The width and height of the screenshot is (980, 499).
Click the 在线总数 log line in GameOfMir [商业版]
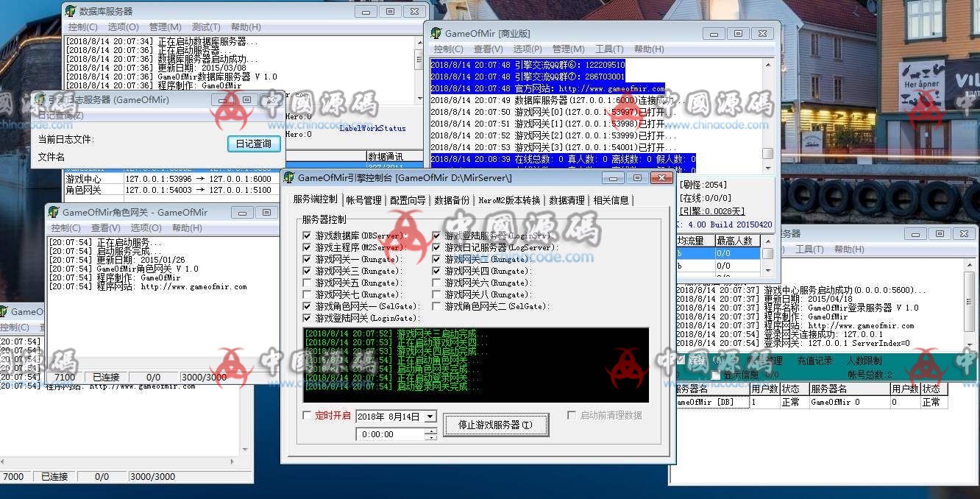click(x=562, y=160)
